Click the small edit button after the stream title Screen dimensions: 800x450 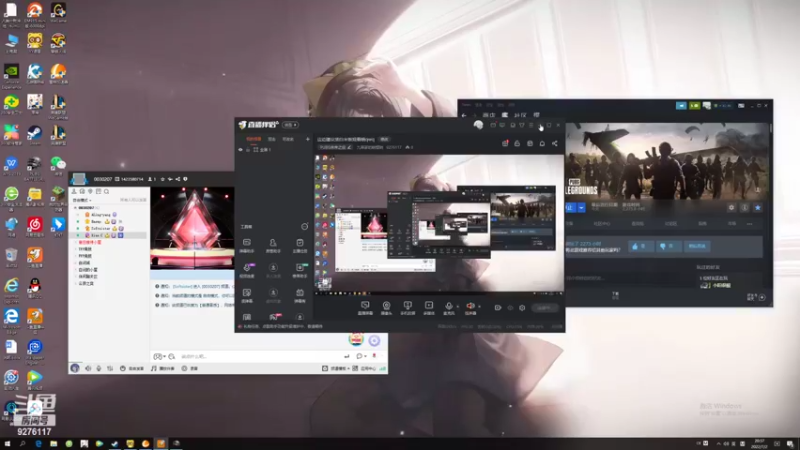tap(385, 139)
